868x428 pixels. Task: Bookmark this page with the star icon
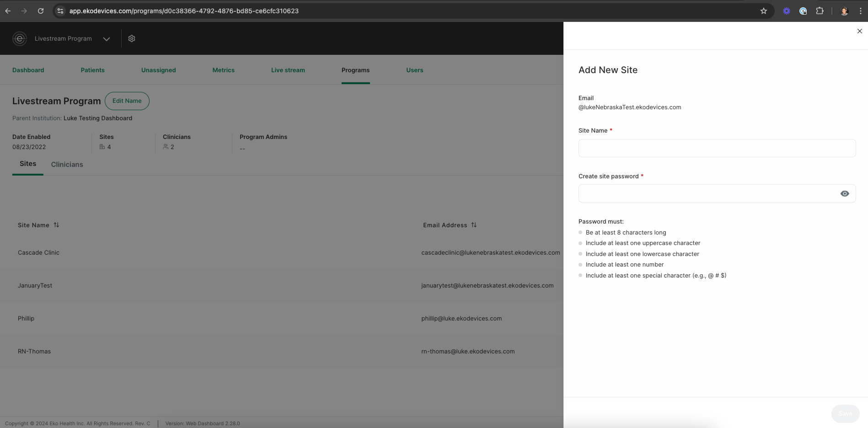(763, 11)
